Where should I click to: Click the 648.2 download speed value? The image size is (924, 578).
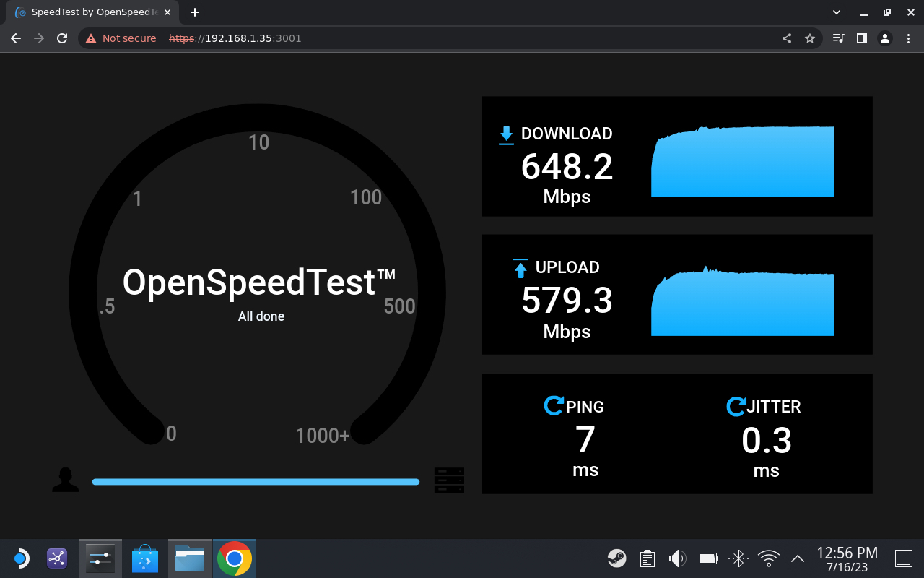pos(567,167)
